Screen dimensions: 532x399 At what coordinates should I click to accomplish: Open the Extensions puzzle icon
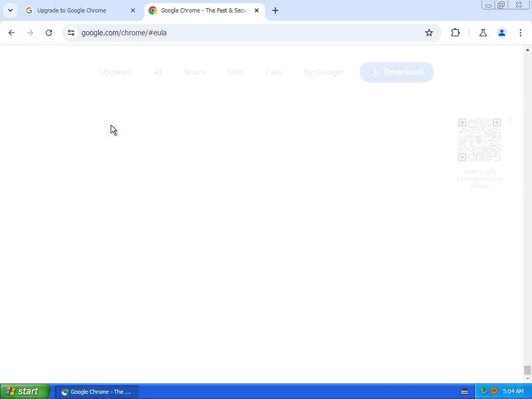click(455, 33)
